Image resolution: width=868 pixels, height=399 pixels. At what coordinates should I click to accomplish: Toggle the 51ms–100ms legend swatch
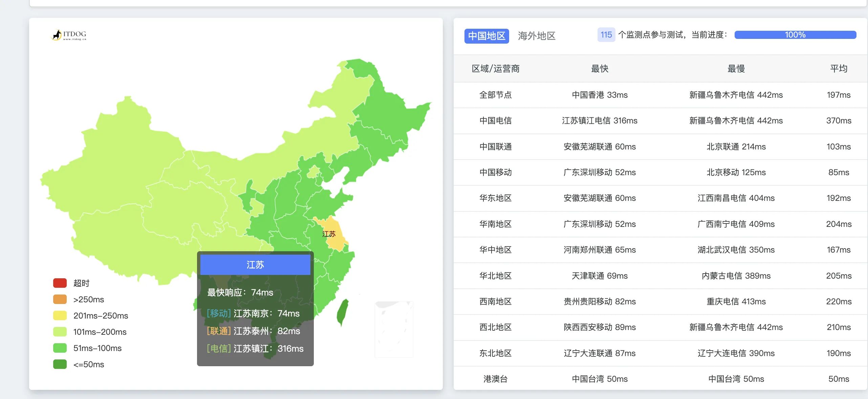tap(60, 348)
